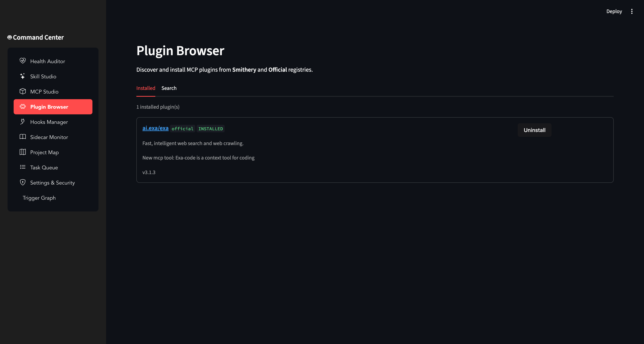Click '1 installed plugin(s)' count text

pos(158,107)
